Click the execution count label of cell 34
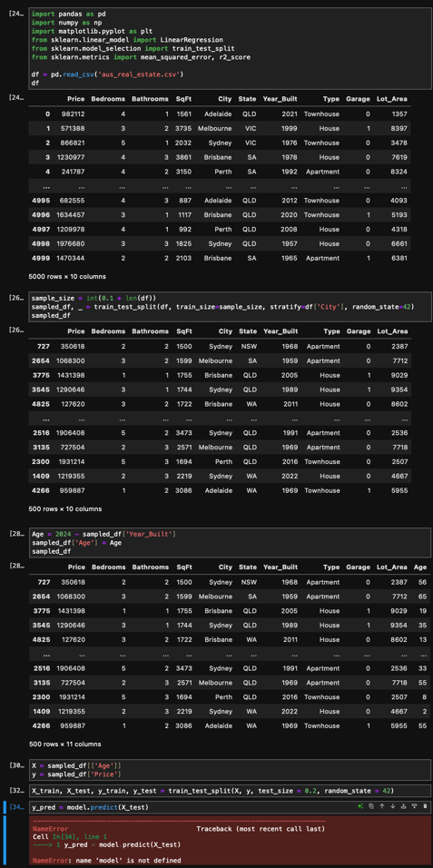 coord(16,807)
